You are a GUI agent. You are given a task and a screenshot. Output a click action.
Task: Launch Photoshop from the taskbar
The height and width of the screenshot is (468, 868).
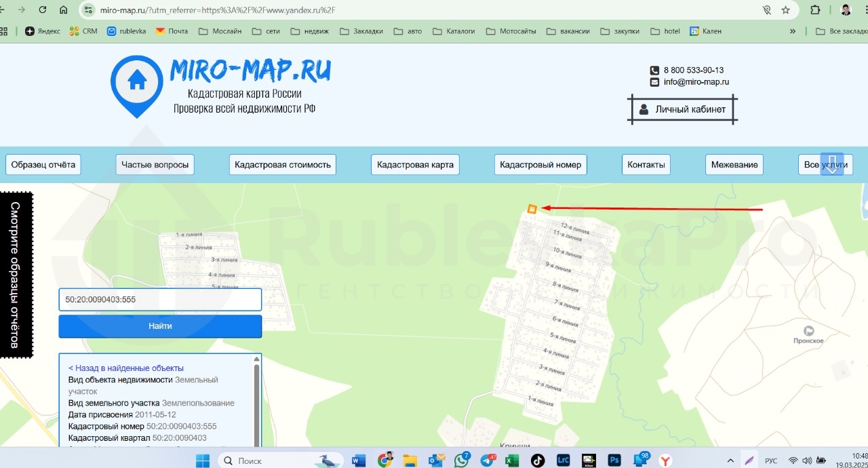tap(614, 461)
